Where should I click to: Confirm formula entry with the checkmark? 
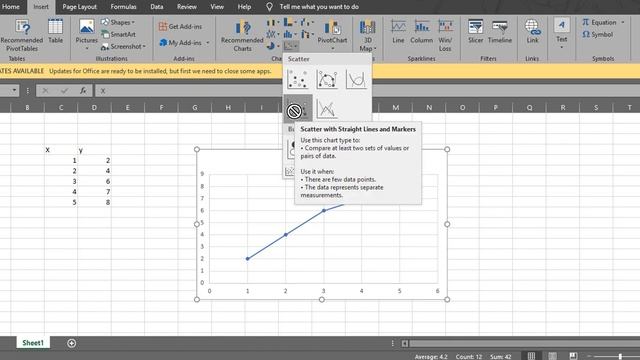[64, 91]
